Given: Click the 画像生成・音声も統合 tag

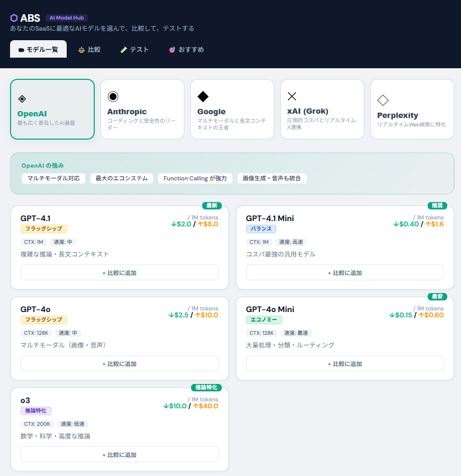Looking at the screenshot, I should tap(272, 179).
